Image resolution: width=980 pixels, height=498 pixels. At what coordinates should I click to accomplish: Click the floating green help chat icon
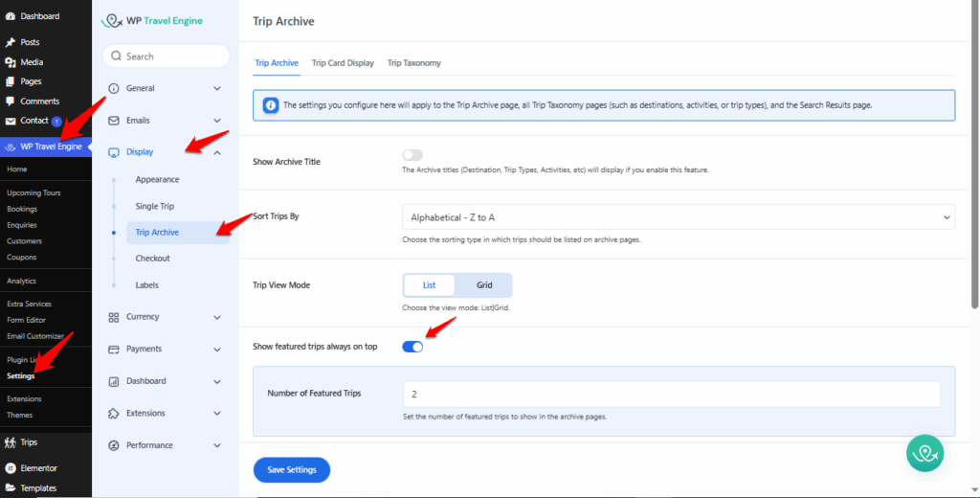[x=924, y=453]
